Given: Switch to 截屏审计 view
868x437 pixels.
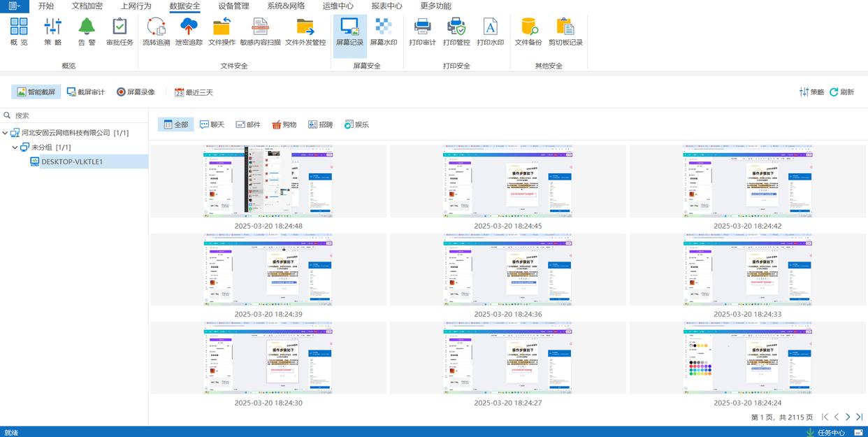Looking at the screenshot, I should pyautogui.click(x=85, y=92).
